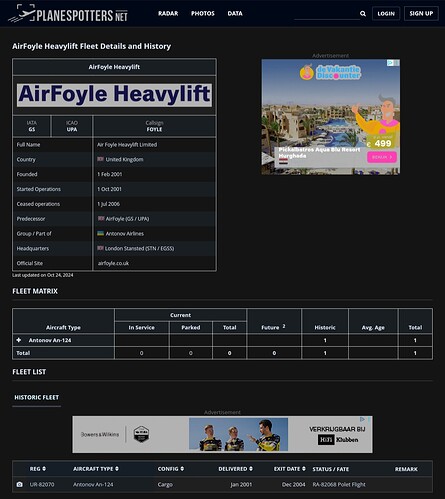Focus the search input field
445x499 pixels.
click(327, 14)
